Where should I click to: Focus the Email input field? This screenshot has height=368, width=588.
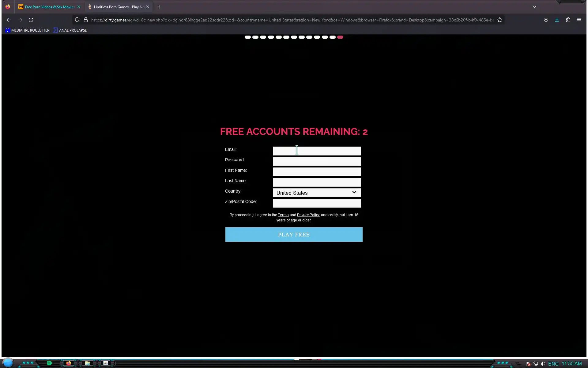coord(317,151)
